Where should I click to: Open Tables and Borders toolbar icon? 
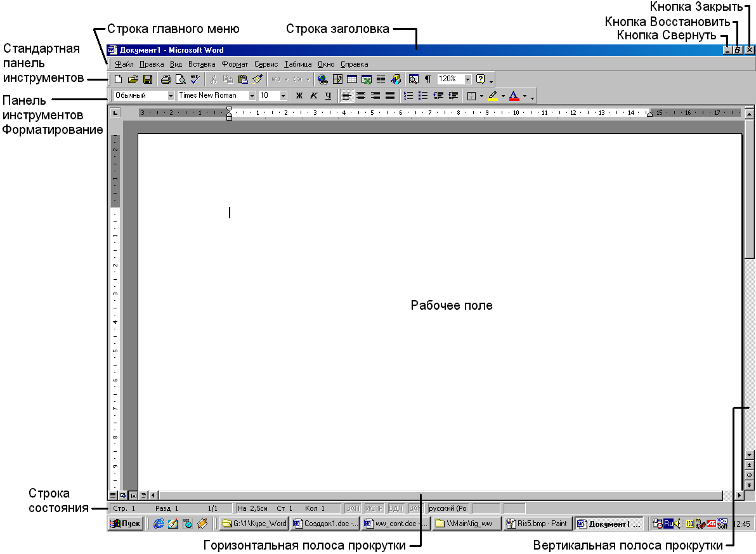point(337,79)
